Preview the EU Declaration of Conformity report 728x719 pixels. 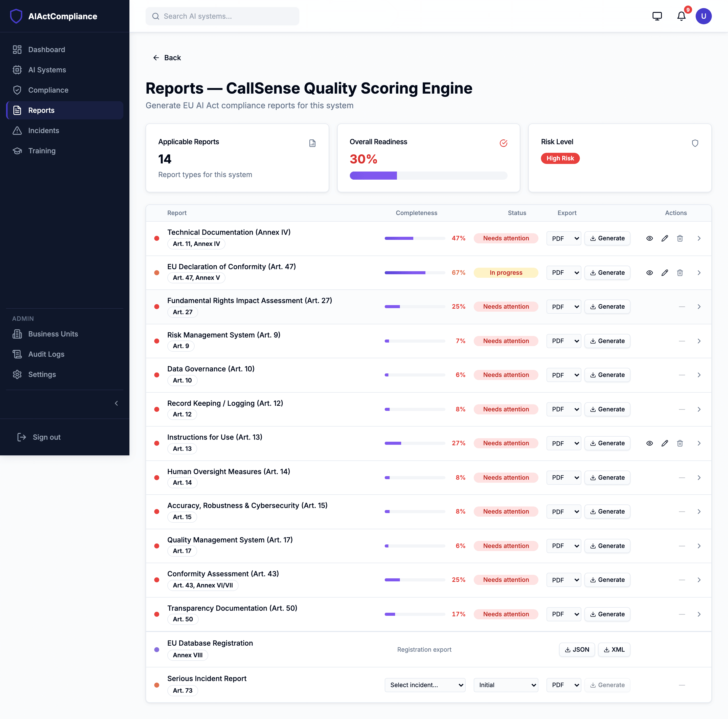click(x=650, y=272)
